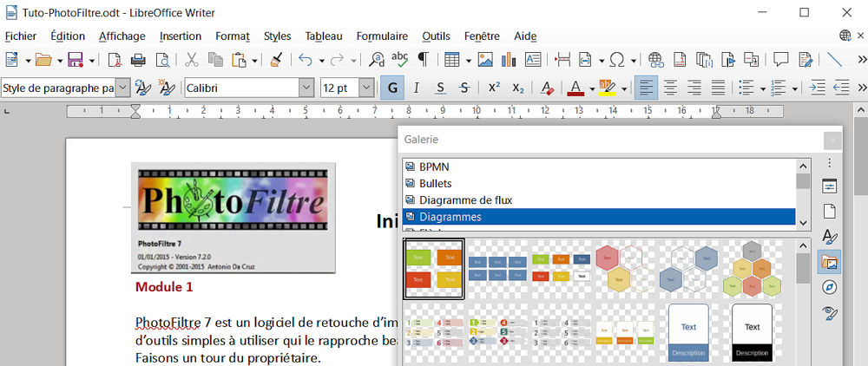Run the spelling check
Screen dimensions: 868x366
pos(399,59)
